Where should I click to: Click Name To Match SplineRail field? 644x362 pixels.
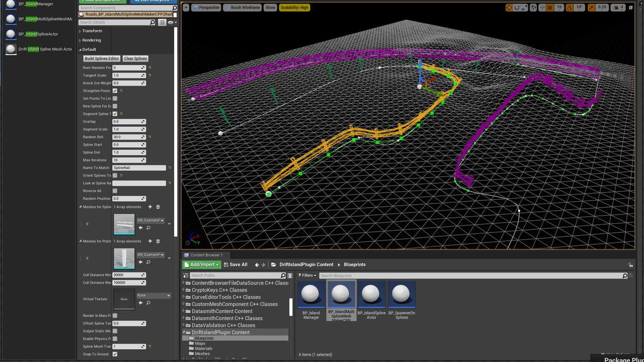click(x=139, y=167)
